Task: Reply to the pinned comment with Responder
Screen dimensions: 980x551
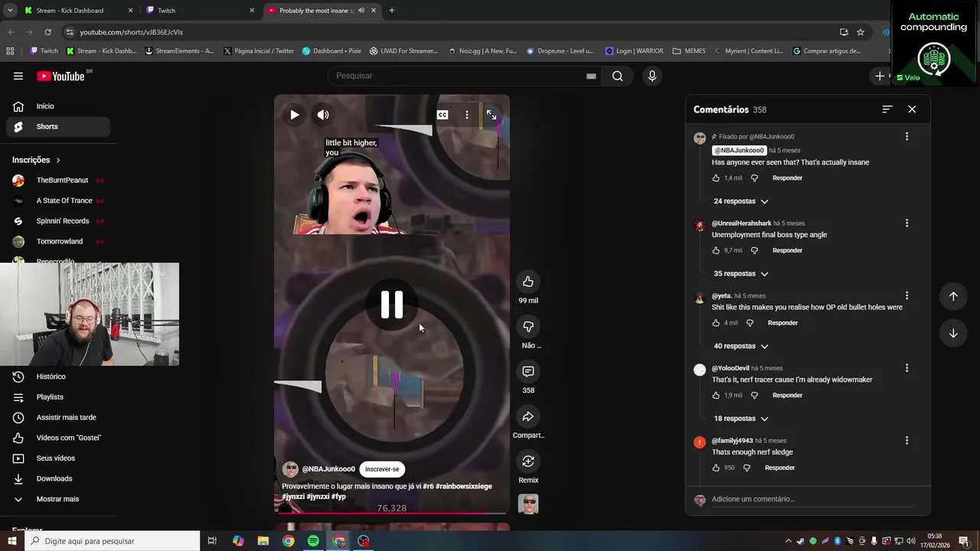Action: tap(787, 178)
